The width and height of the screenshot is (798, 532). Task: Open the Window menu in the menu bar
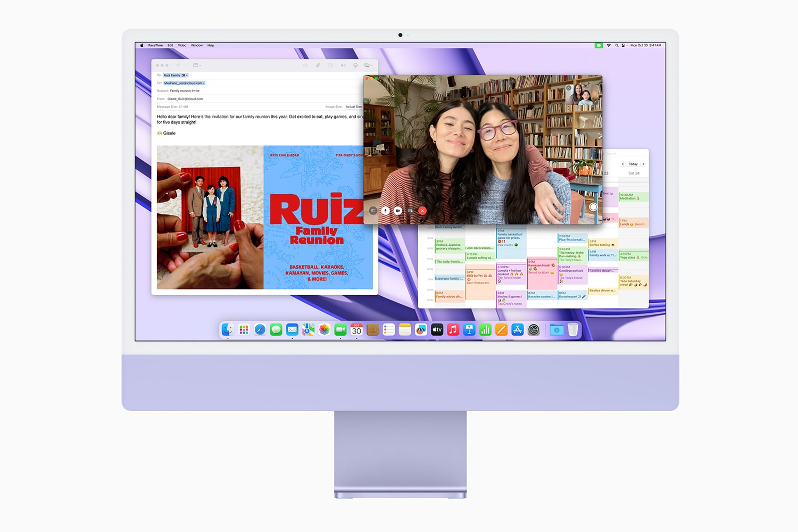(x=197, y=45)
